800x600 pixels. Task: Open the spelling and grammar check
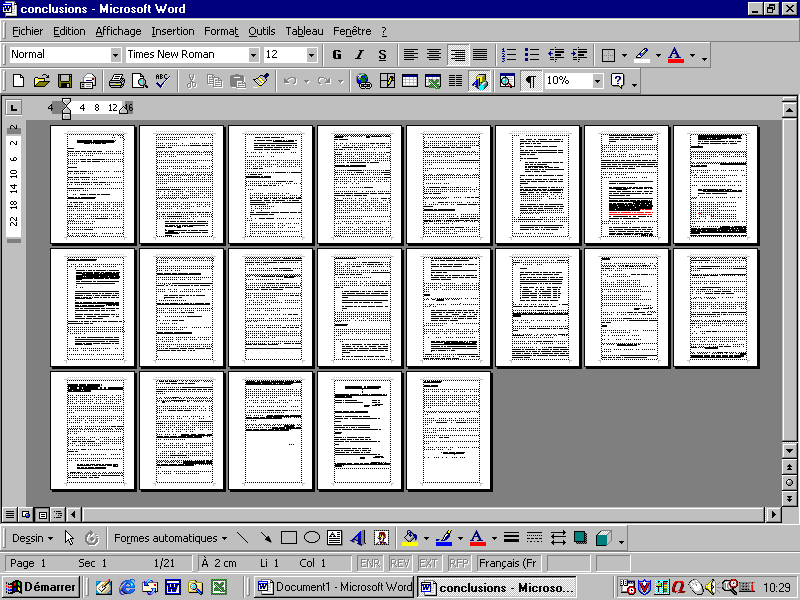(x=163, y=81)
